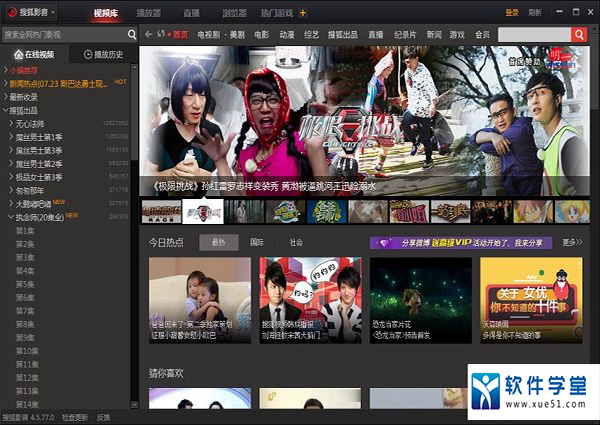The width and height of the screenshot is (600, 425).
Task: Open the 动漫 category
Action: click(287, 35)
